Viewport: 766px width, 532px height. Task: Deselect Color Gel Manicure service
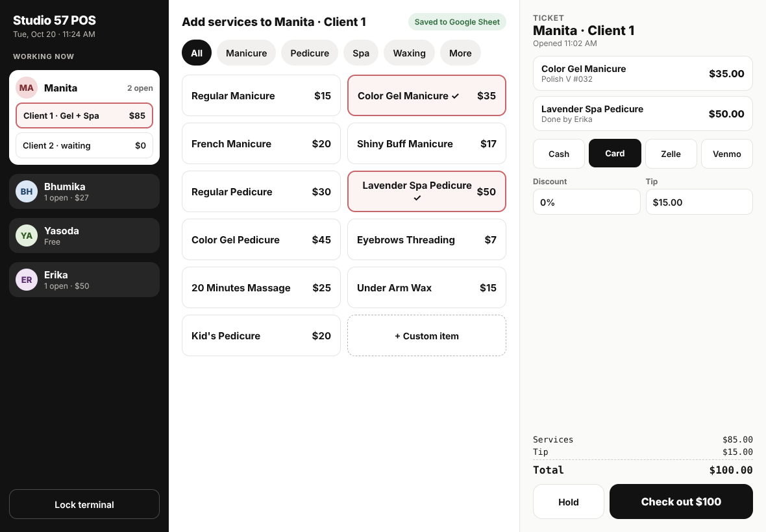tap(426, 95)
